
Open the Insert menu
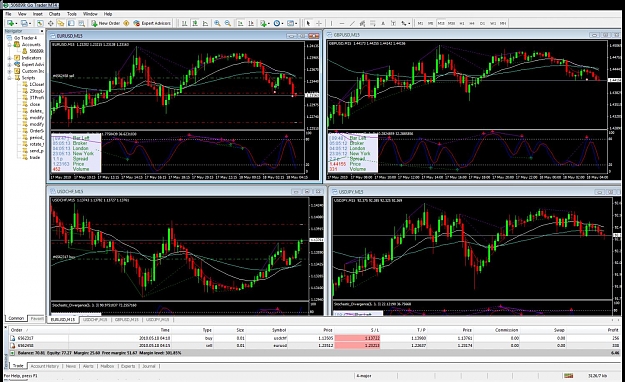click(x=37, y=14)
